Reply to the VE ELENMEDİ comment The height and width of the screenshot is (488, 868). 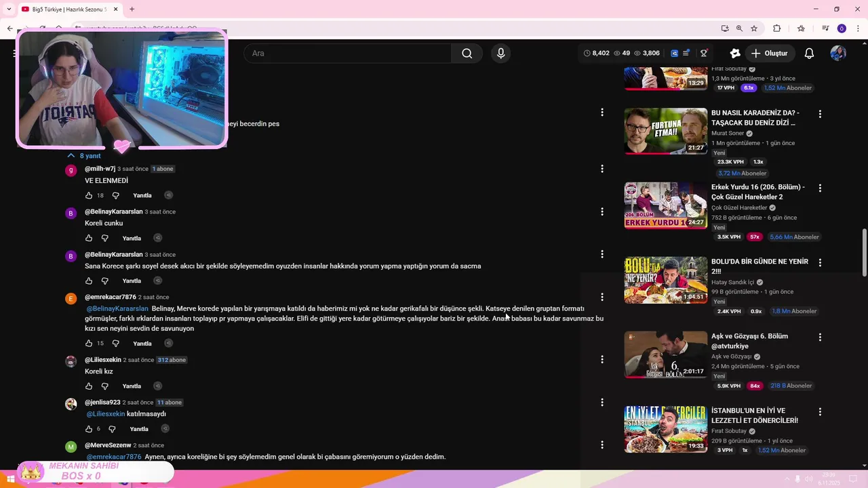[142, 195]
